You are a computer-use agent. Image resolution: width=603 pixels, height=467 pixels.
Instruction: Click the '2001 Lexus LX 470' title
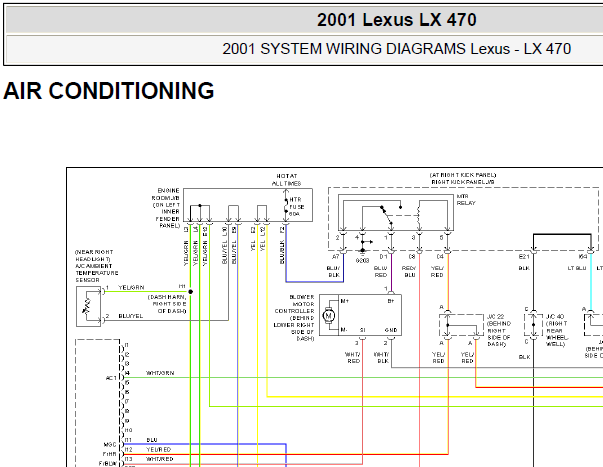(396, 20)
